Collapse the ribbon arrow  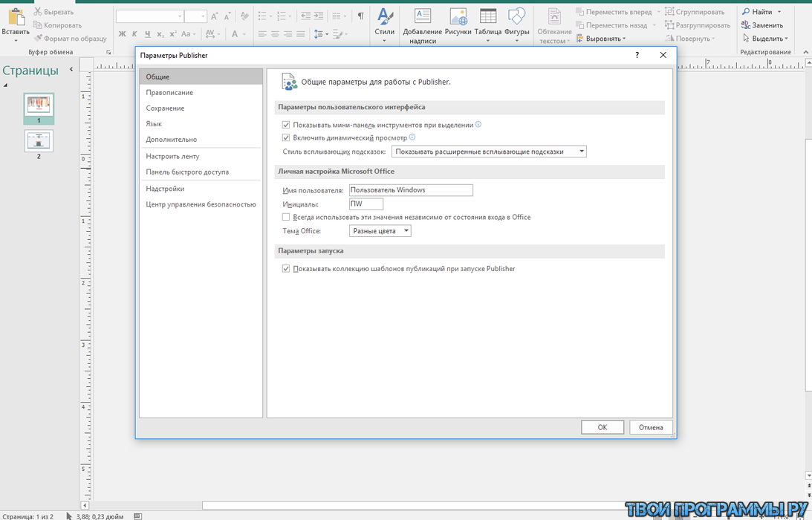[806, 52]
